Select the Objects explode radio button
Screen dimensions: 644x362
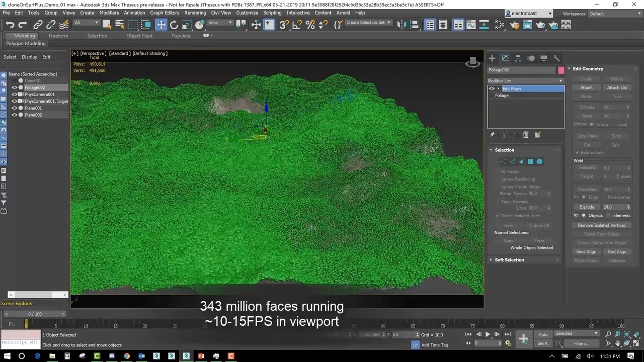[x=584, y=215]
